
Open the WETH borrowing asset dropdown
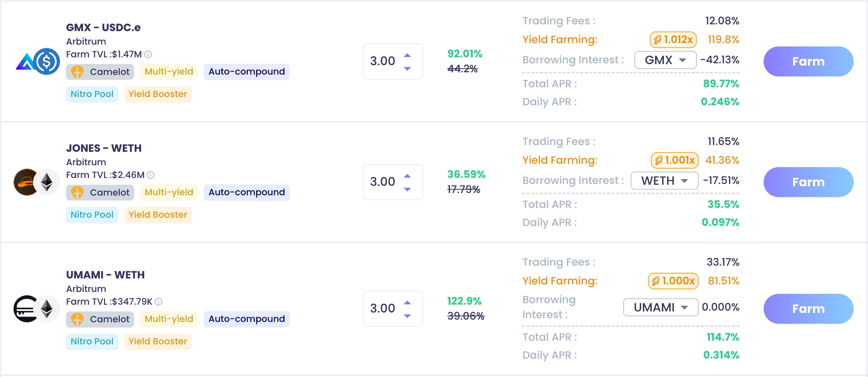(x=664, y=181)
